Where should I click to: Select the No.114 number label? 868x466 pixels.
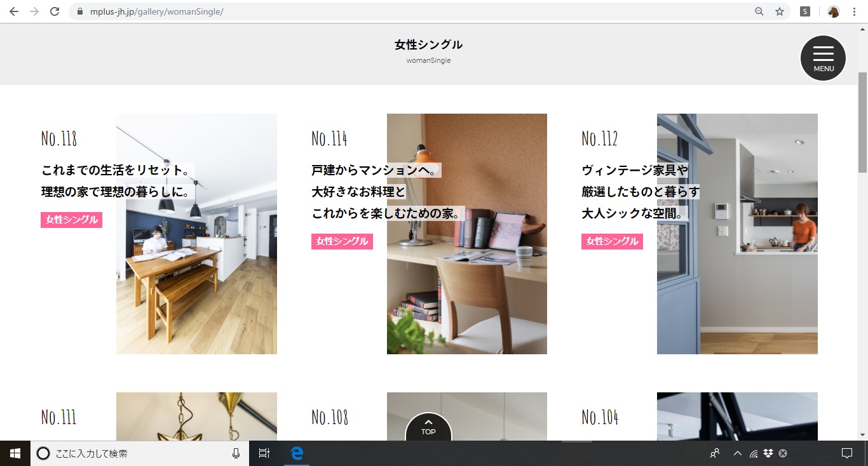(x=329, y=138)
